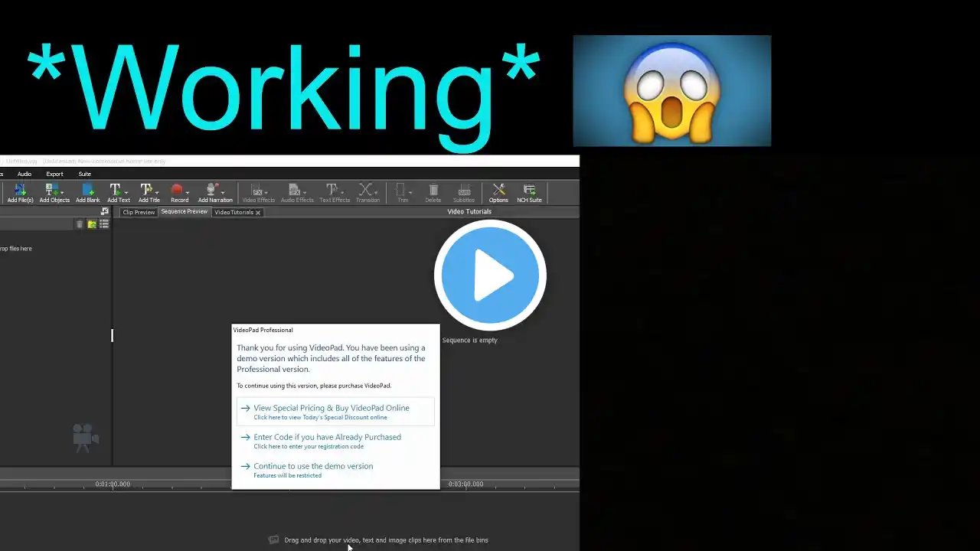Expand the Add Title dropdown arrow
This screenshot has height=551, width=980.
157,192
